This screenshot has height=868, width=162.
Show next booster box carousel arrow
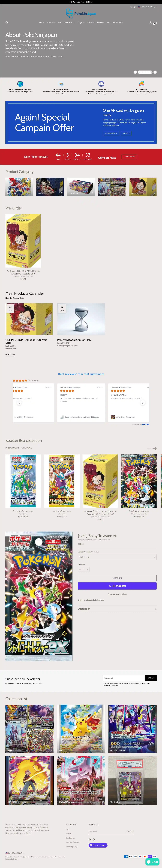pyautogui.click(x=155, y=449)
